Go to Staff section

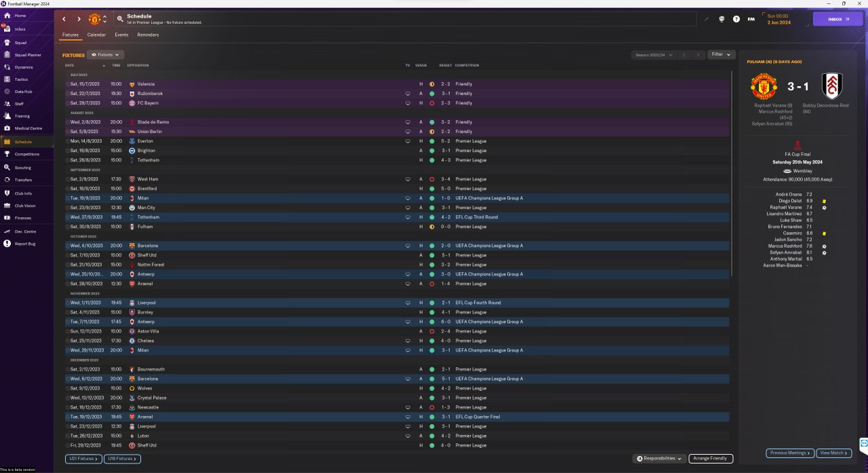19,104
